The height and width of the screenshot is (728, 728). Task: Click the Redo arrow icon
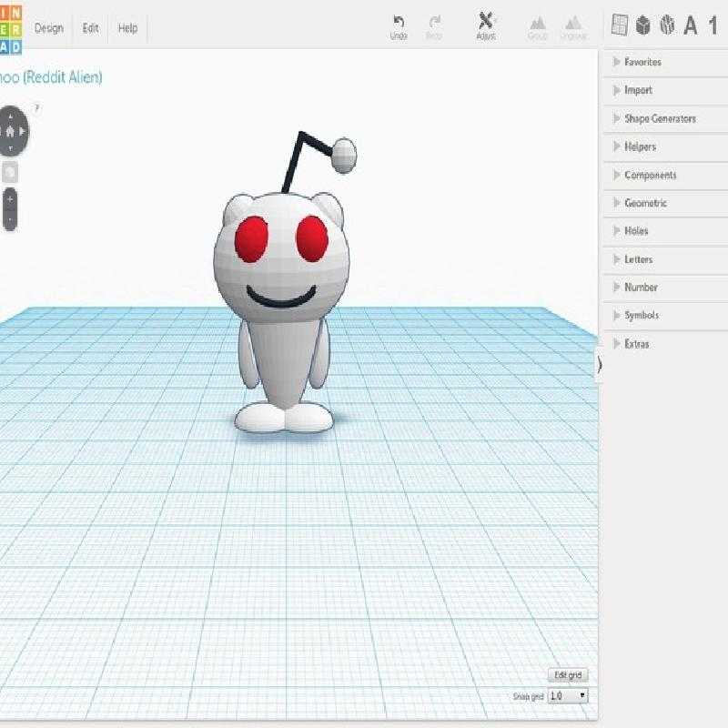[x=434, y=22]
